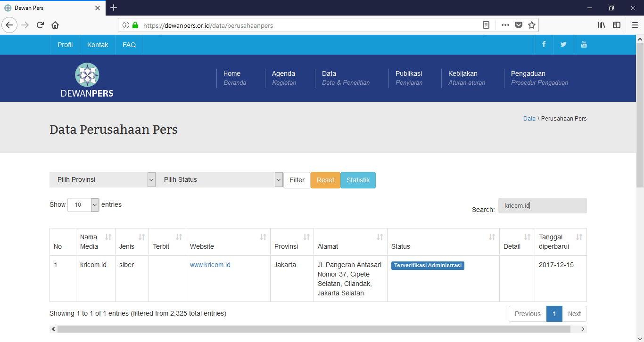Image resolution: width=644 pixels, height=342 pixels.
Task: Go back with the browser back arrow
Action: [x=9, y=25]
